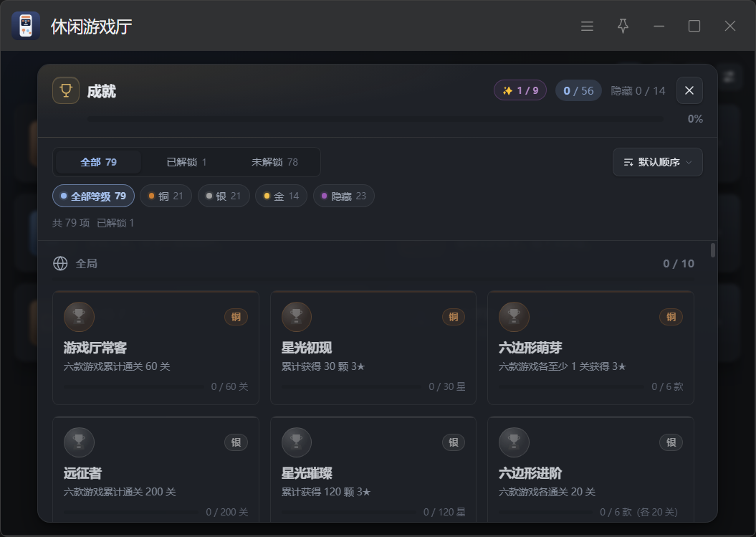Click trophy icon on 游戏厅常客 card
Image resolution: width=756 pixels, height=537 pixels.
tap(79, 316)
